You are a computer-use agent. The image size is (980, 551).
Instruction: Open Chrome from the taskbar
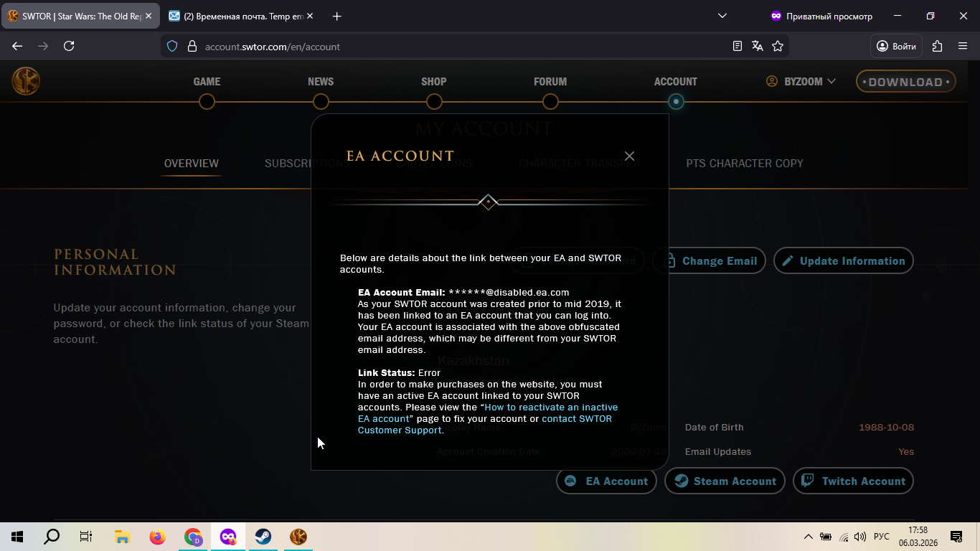pos(192,537)
